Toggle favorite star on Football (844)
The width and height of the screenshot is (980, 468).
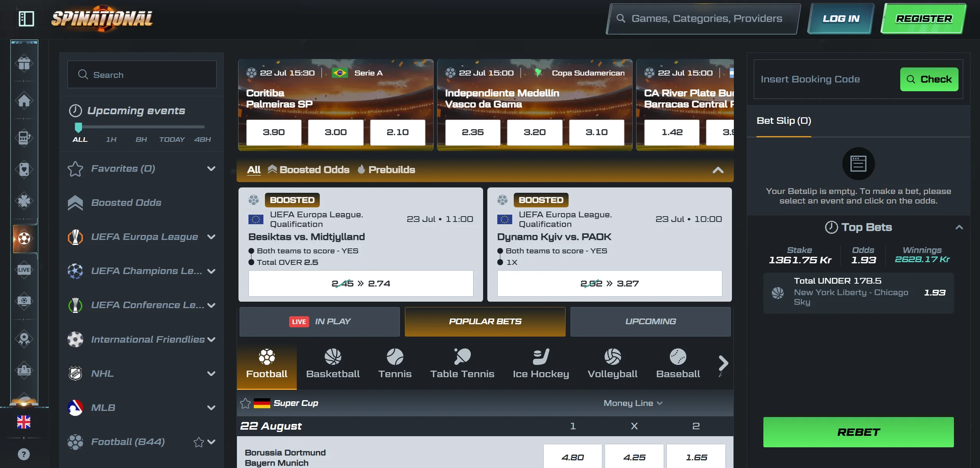199,442
